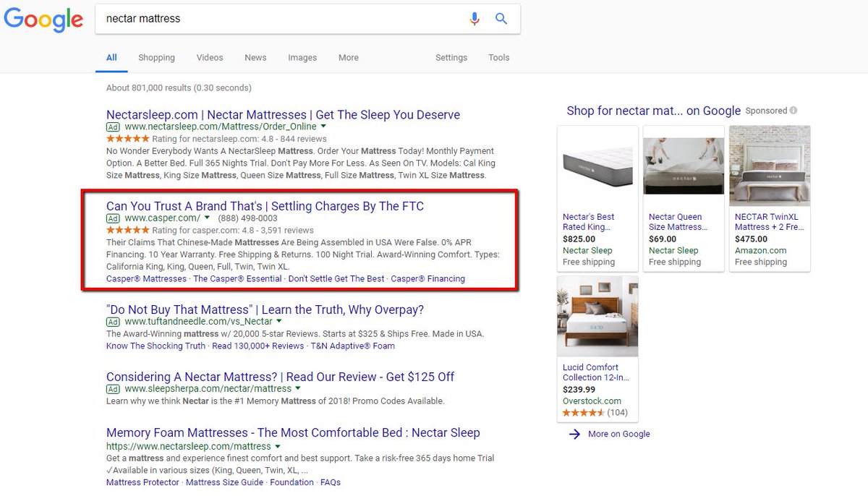
Task: Expand dropdown arrow beside sleepsherpa.com/nectar/mattress
Action: coord(298,388)
